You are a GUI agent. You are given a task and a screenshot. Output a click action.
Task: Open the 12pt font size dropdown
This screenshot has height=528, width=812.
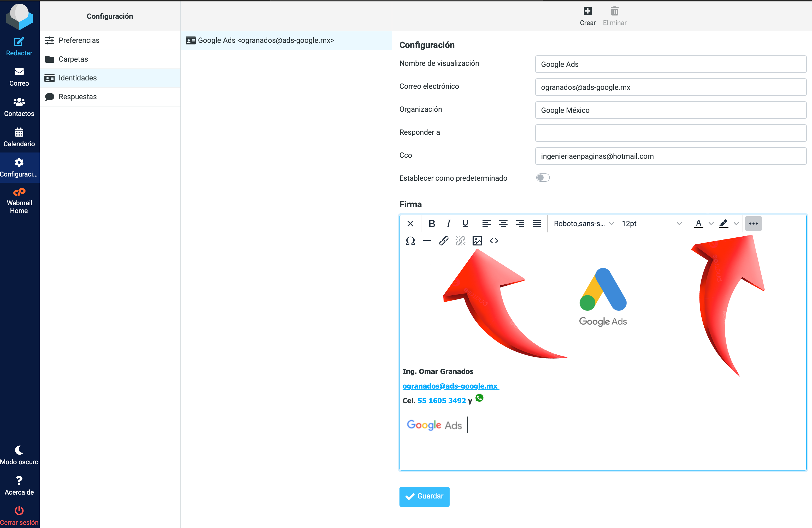click(652, 224)
